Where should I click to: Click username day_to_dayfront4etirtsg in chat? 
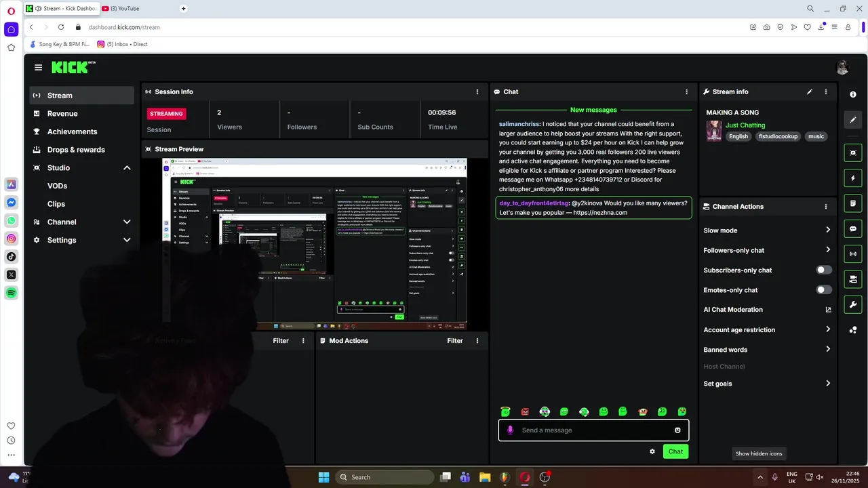[534, 203]
